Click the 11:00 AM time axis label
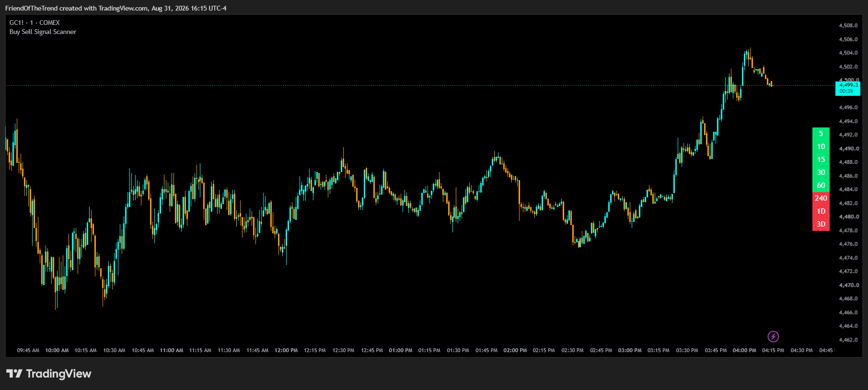The image size is (868, 390). [x=172, y=350]
